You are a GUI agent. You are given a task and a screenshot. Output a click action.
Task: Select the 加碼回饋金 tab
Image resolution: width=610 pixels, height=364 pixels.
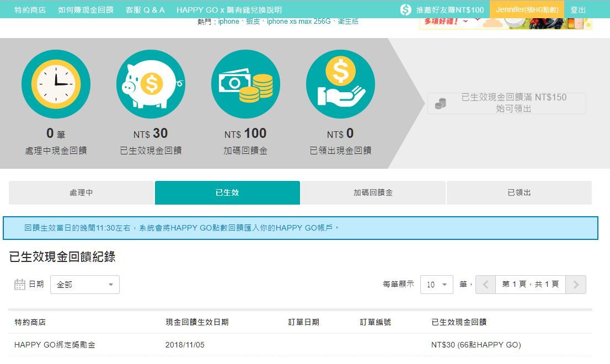[373, 193]
